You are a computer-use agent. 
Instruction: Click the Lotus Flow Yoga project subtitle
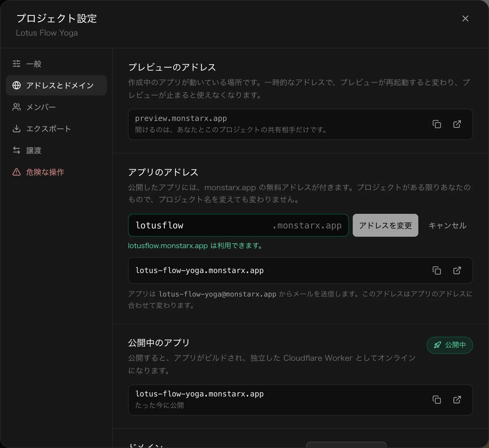point(47,33)
